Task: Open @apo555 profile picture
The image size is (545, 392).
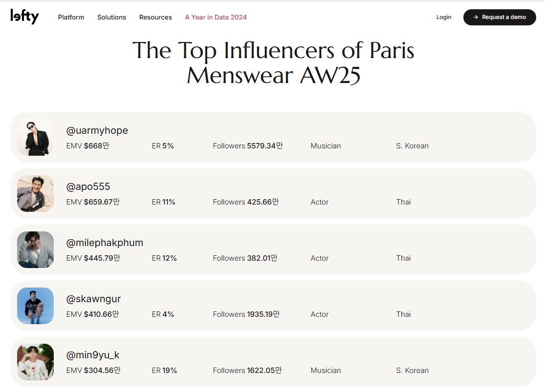Action: [x=35, y=193]
